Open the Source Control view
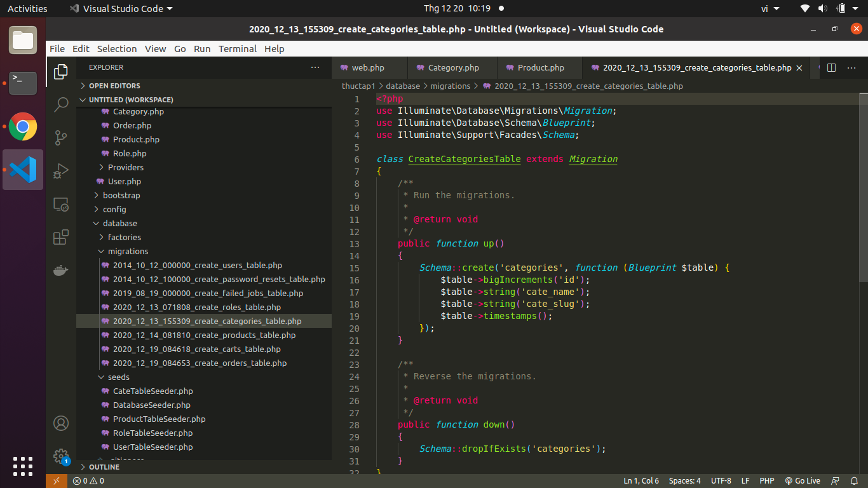Viewport: 868px width, 488px height. 61,138
